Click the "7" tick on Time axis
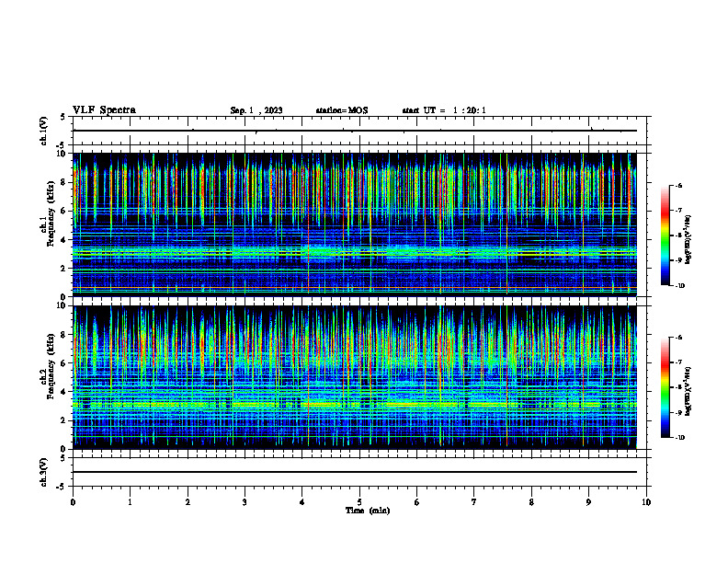 [x=474, y=502]
